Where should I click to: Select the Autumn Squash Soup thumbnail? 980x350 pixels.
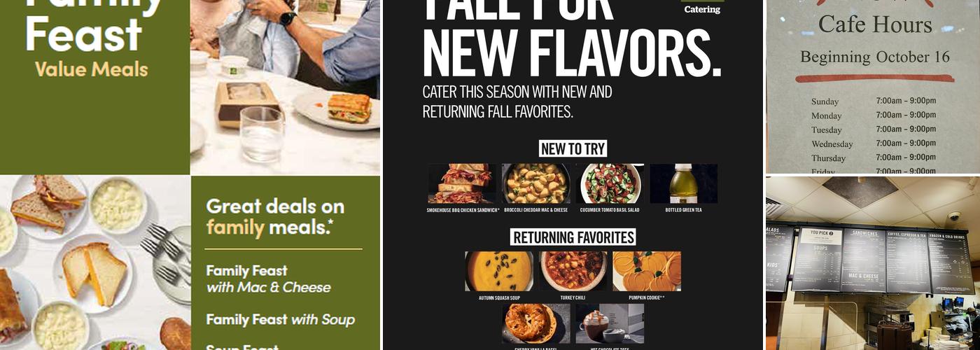pyautogui.click(x=499, y=272)
